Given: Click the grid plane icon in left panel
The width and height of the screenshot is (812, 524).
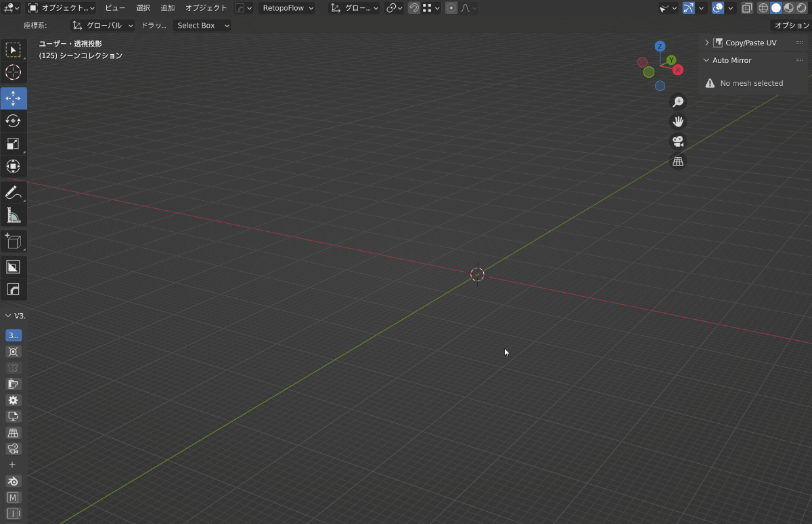Looking at the screenshot, I should click(14, 433).
